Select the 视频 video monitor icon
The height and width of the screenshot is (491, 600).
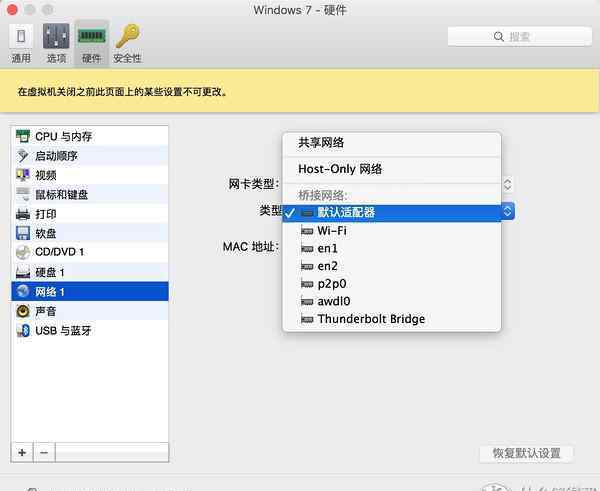(x=23, y=175)
